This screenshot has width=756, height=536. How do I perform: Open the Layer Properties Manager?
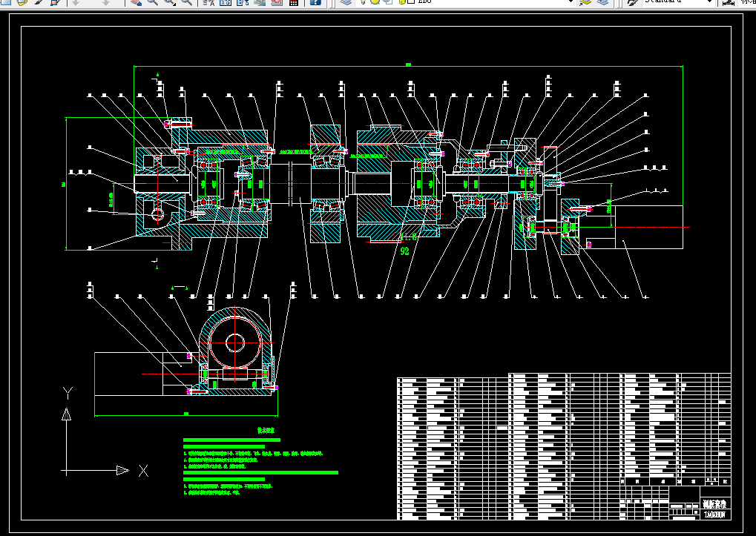click(346, 2)
